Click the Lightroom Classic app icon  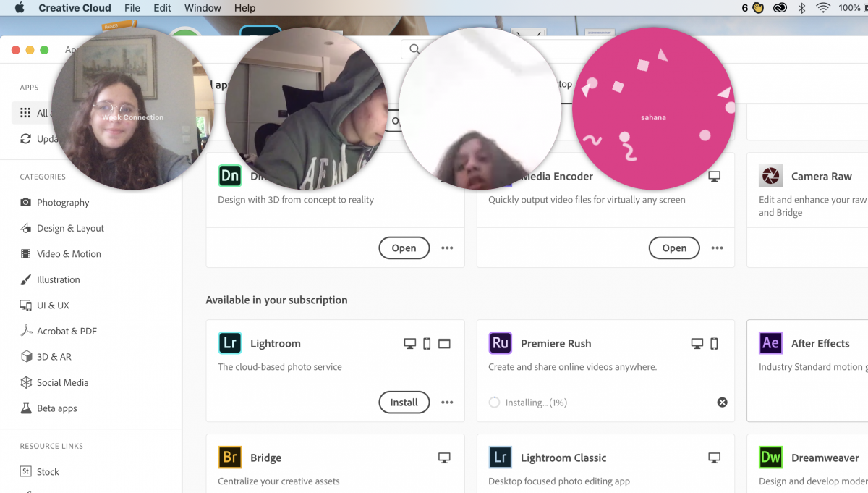point(501,458)
